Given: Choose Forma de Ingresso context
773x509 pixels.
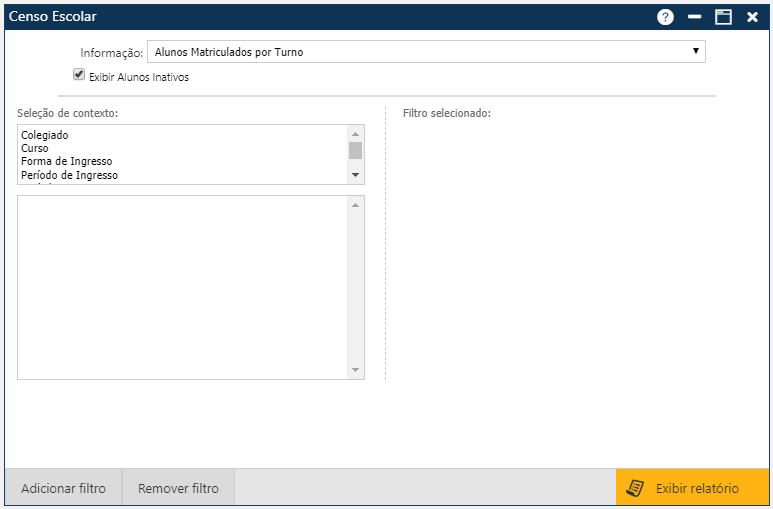Looking at the screenshot, I should [66, 161].
